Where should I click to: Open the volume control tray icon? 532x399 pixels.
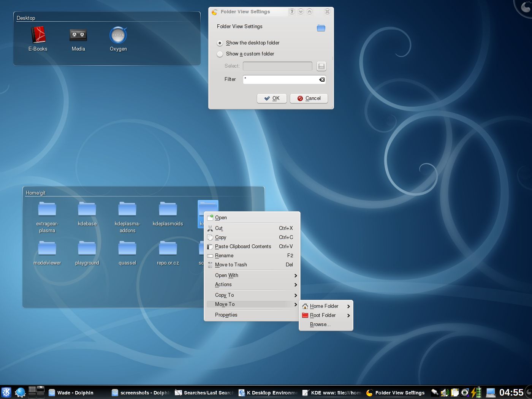445,393
